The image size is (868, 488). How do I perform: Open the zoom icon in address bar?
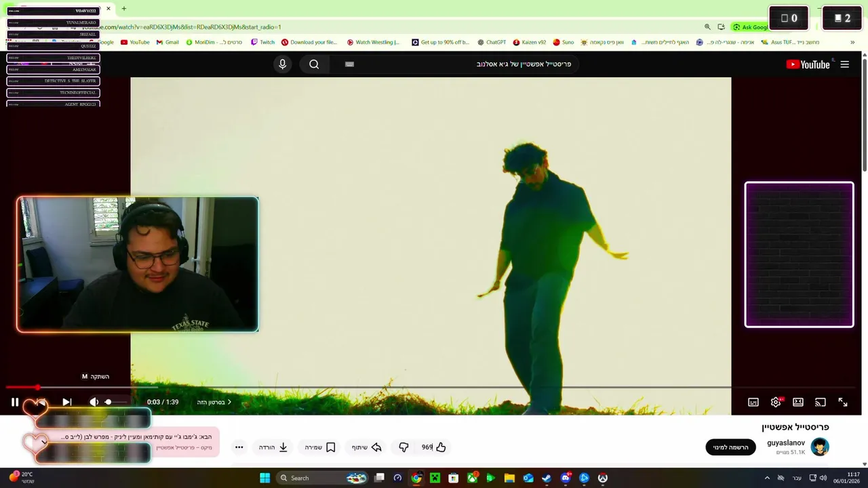click(707, 27)
